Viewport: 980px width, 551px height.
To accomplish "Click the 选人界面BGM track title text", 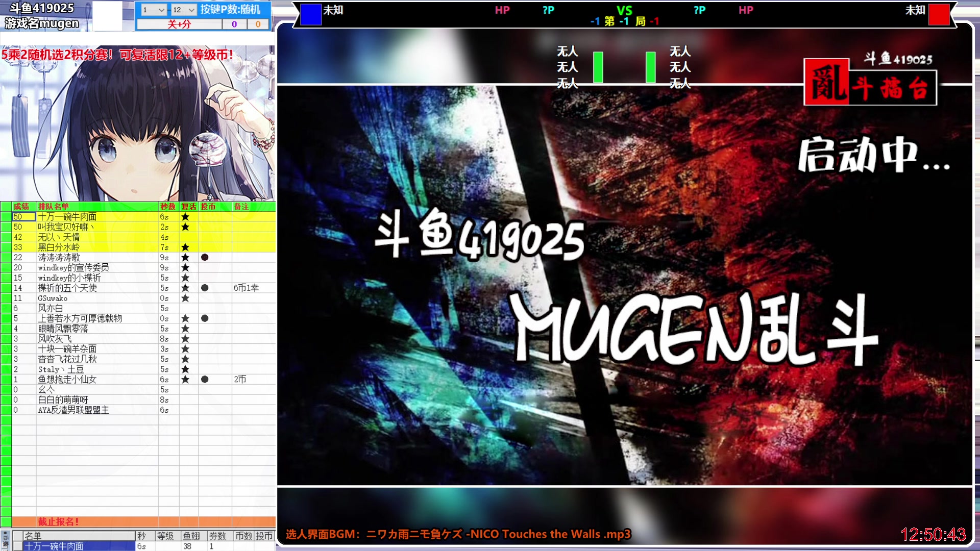I will (458, 534).
